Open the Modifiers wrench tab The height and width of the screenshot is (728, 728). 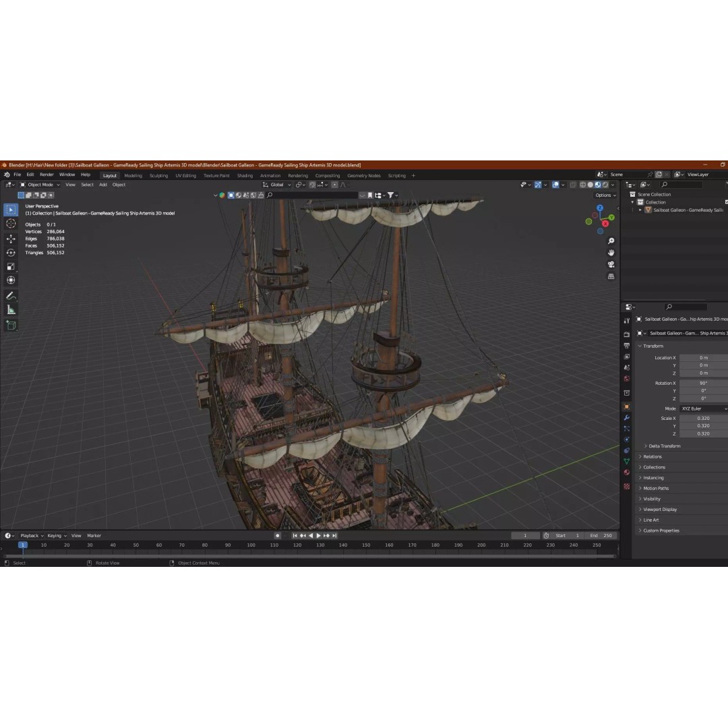point(627,417)
